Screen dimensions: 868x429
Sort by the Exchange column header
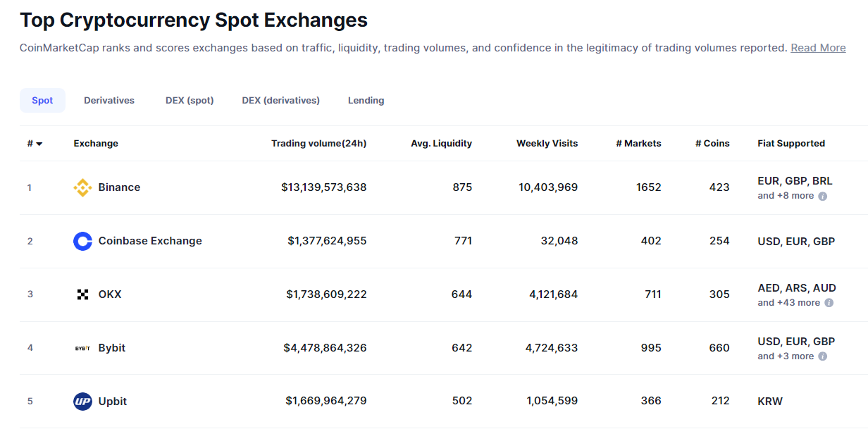(x=96, y=144)
